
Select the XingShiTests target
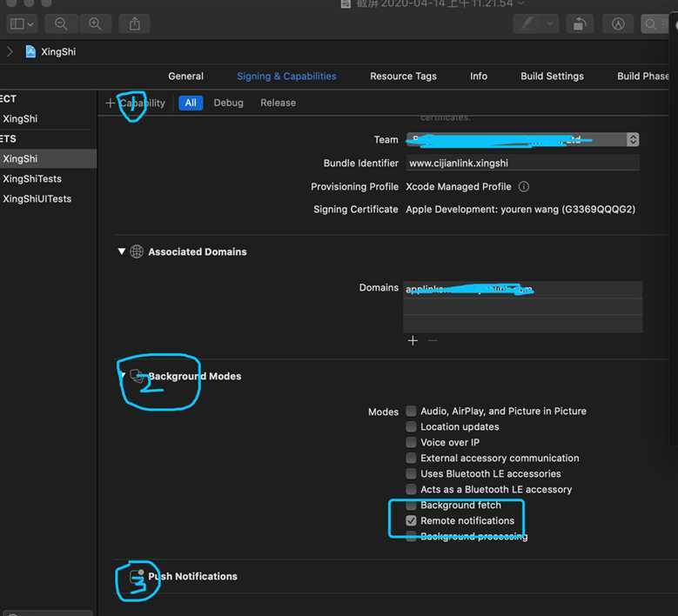[32, 178]
